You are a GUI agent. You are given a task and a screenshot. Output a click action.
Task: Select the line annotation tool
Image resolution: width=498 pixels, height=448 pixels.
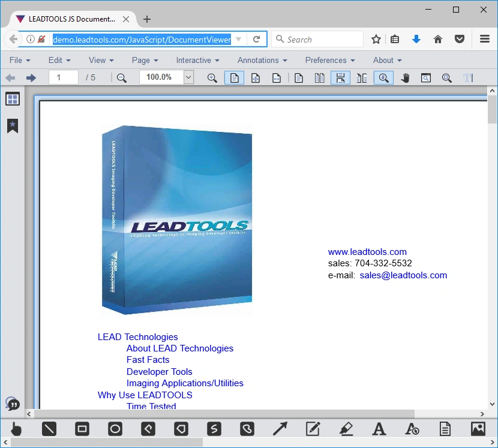pyautogui.click(x=49, y=429)
